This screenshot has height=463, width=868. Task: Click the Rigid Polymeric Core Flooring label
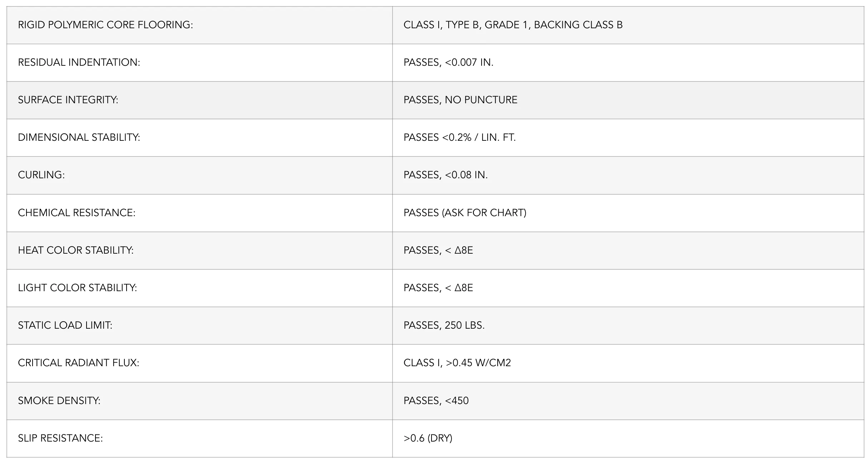[x=105, y=25]
